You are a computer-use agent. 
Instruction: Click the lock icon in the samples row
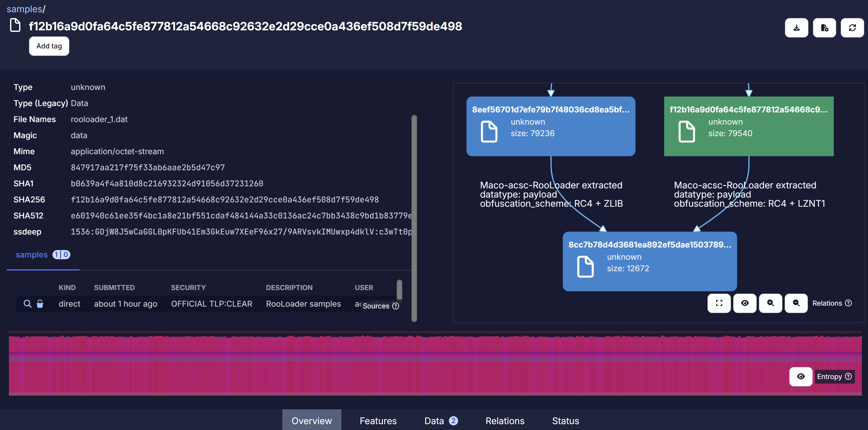(x=40, y=304)
